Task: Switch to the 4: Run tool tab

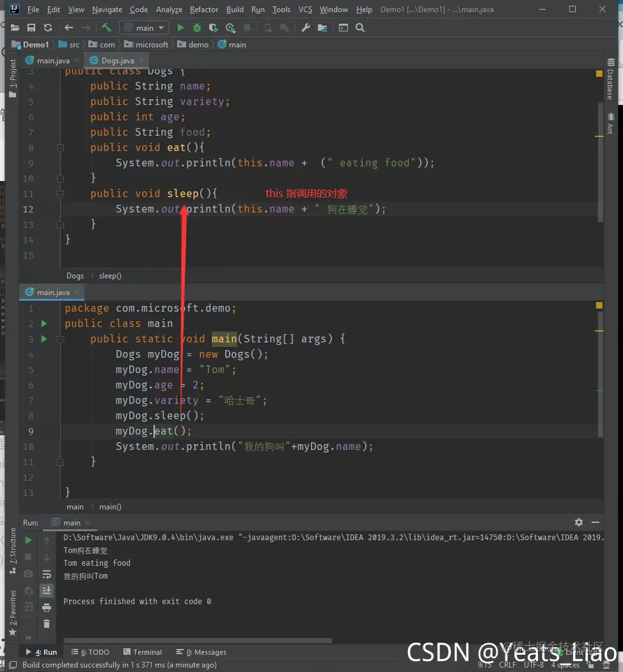Action: click(x=42, y=652)
